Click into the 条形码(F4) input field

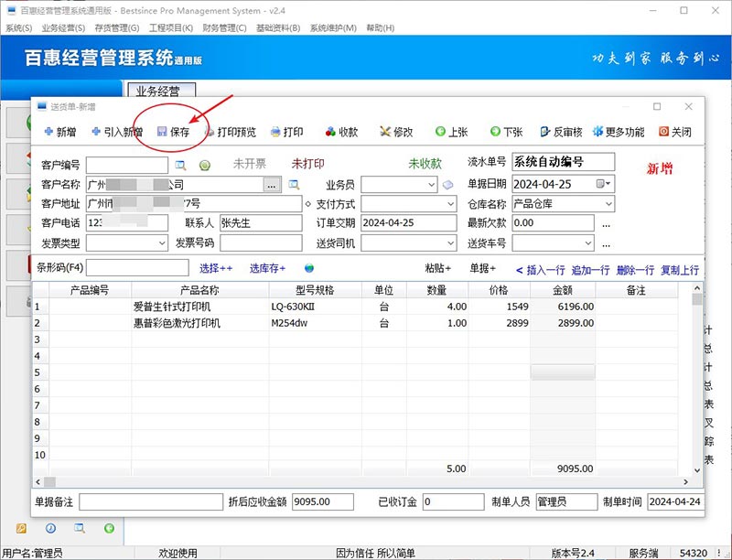(x=137, y=268)
